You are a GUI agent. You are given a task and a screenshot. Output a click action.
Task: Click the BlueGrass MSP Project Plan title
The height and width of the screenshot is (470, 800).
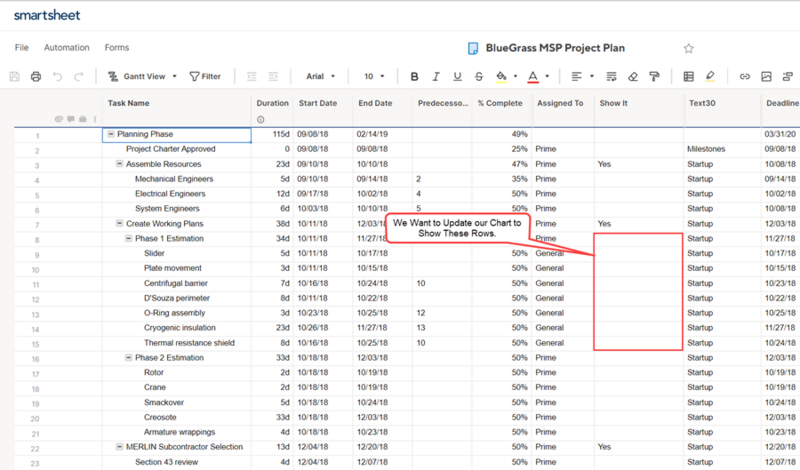(x=555, y=48)
